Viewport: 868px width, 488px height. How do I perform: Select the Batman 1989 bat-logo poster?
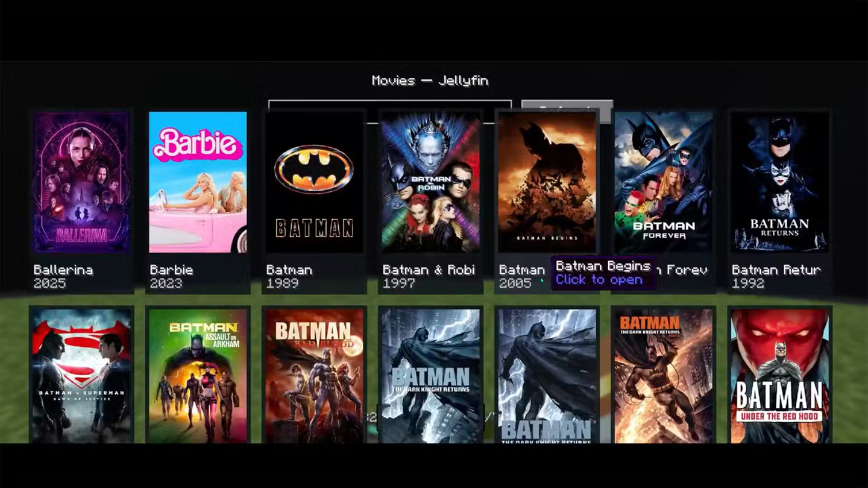[314, 182]
